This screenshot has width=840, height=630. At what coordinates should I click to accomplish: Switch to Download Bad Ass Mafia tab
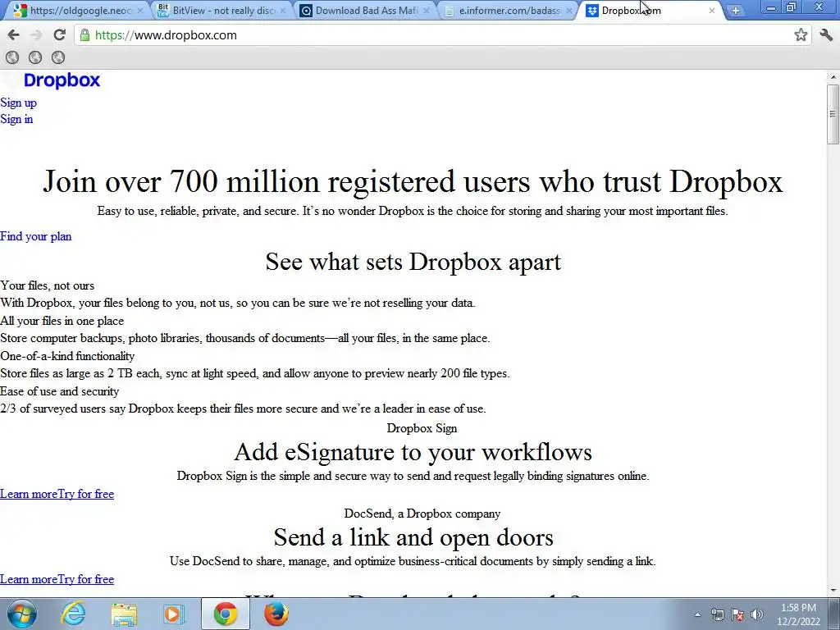365,10
